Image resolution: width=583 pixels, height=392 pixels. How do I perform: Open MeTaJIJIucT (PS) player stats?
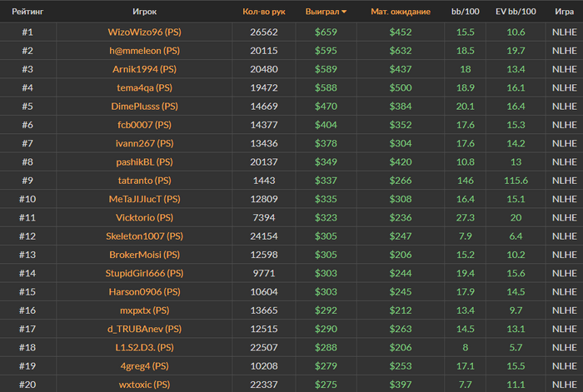click(144, 199)
